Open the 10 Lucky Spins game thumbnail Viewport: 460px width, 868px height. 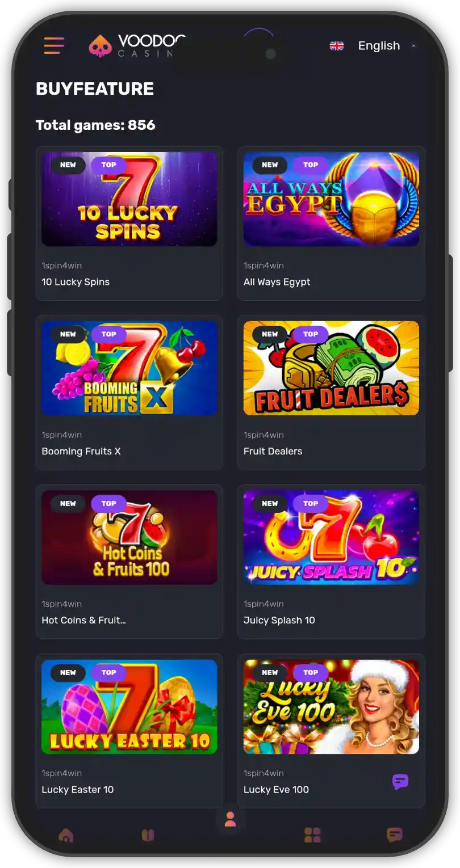[129, 199]
